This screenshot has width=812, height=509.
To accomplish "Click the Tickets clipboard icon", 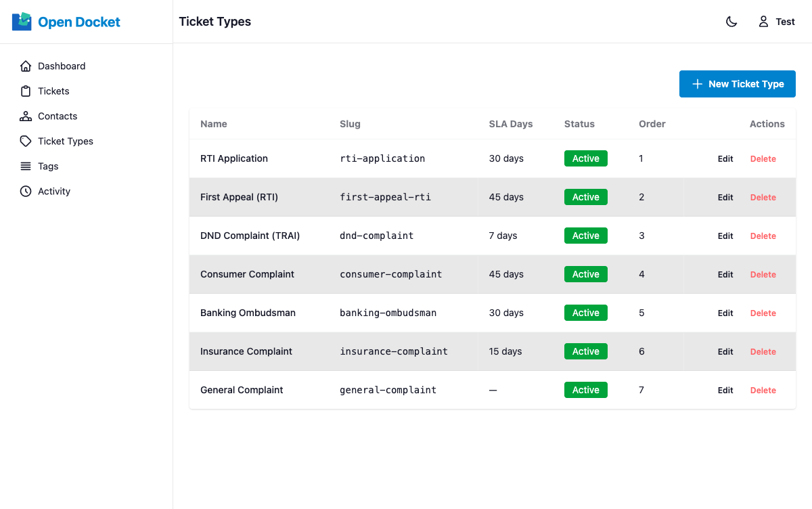I will [25, 91].
